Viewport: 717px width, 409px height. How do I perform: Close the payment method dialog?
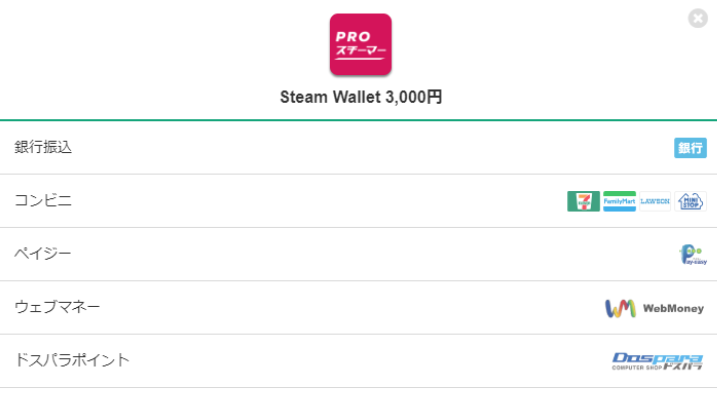pyautogui.click(x=698, y=18)
